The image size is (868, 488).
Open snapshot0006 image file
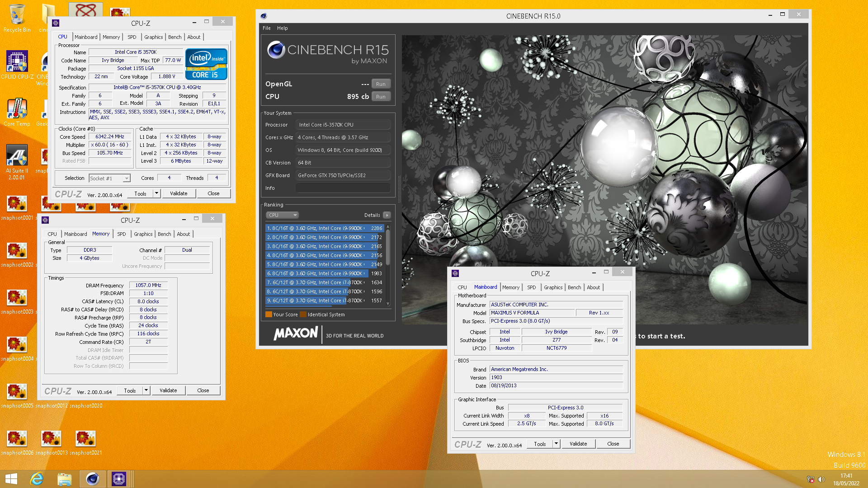17,443
